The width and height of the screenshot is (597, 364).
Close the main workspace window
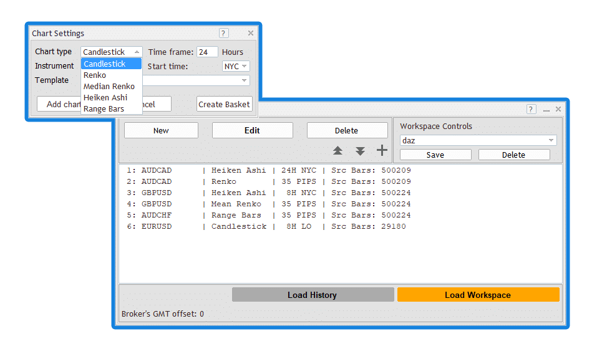click(558, 109)
